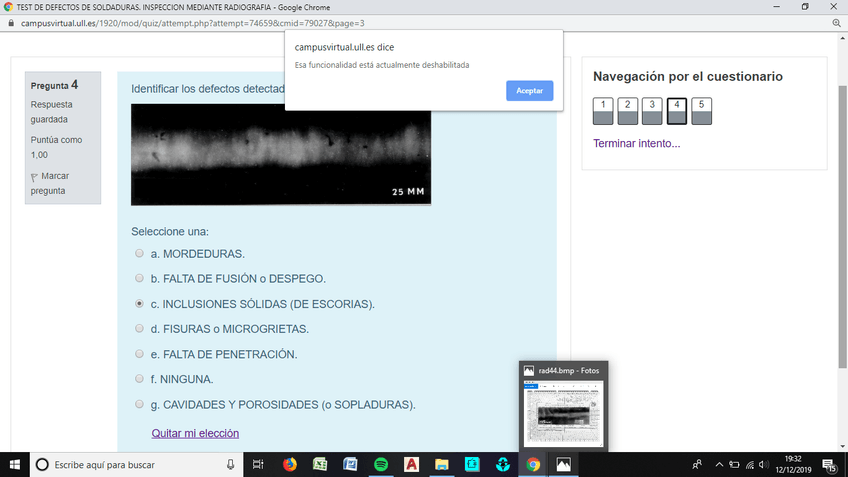
Task: Select option g. CAVIDADES Y POROSIDADES
Action: click(x=139, y=405)
